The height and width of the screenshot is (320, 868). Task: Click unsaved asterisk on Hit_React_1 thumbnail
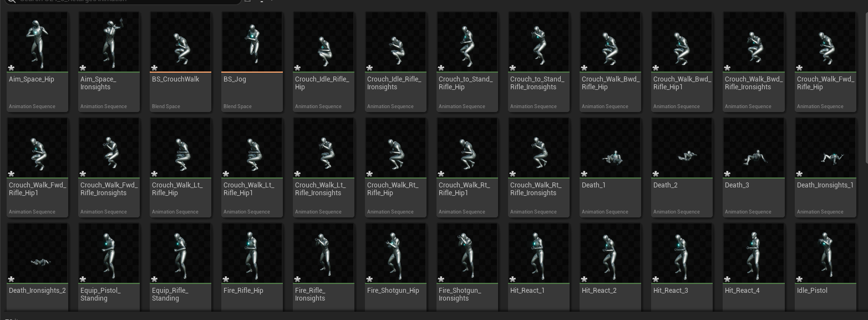[512, 280]
